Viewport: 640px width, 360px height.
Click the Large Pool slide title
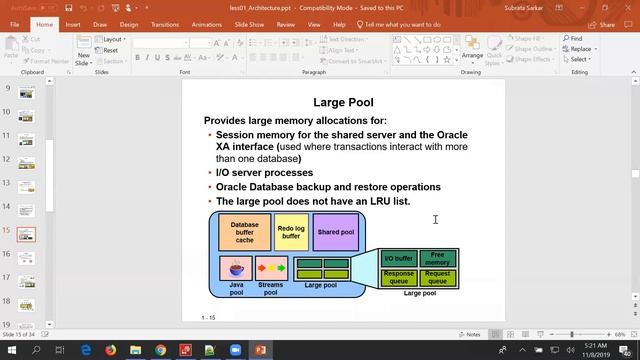click(x=343, y=102)
